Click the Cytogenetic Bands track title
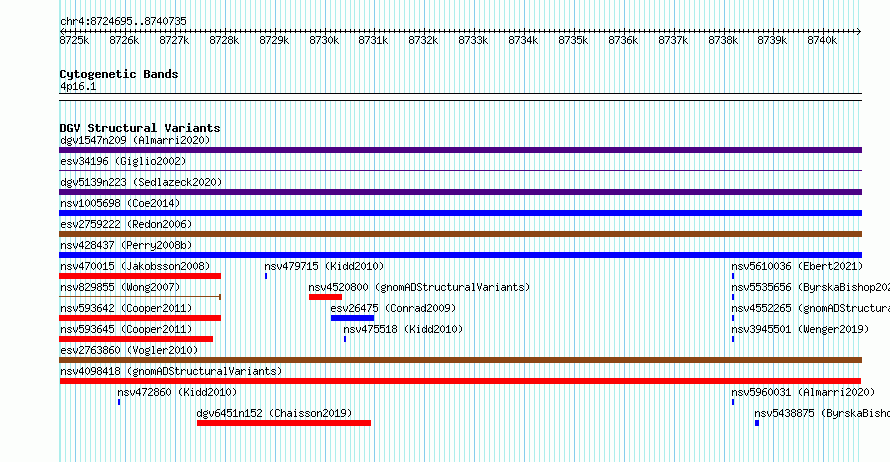Image resolution: width=890 pixels, height=462 pixels. (x=119, y=74)
